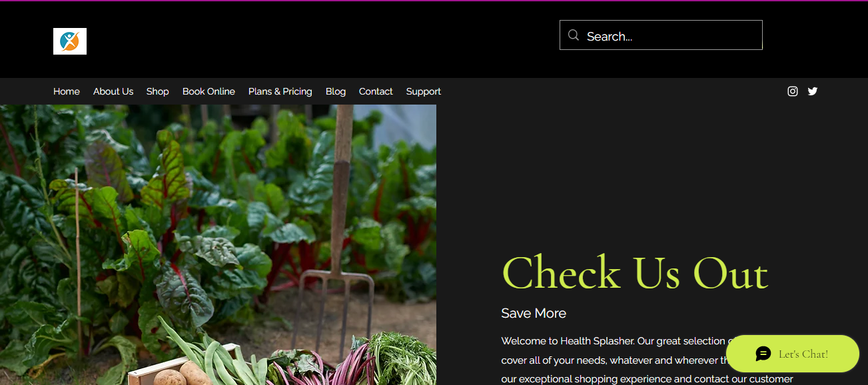Select the Contact menu item
This screenshot has width=868, height=385.
(376, 91)
